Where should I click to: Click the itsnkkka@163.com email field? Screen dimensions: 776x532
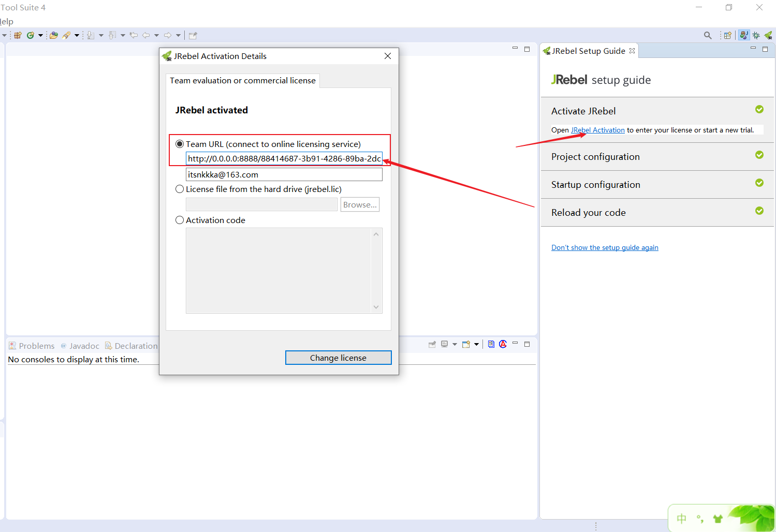(284, 174)
